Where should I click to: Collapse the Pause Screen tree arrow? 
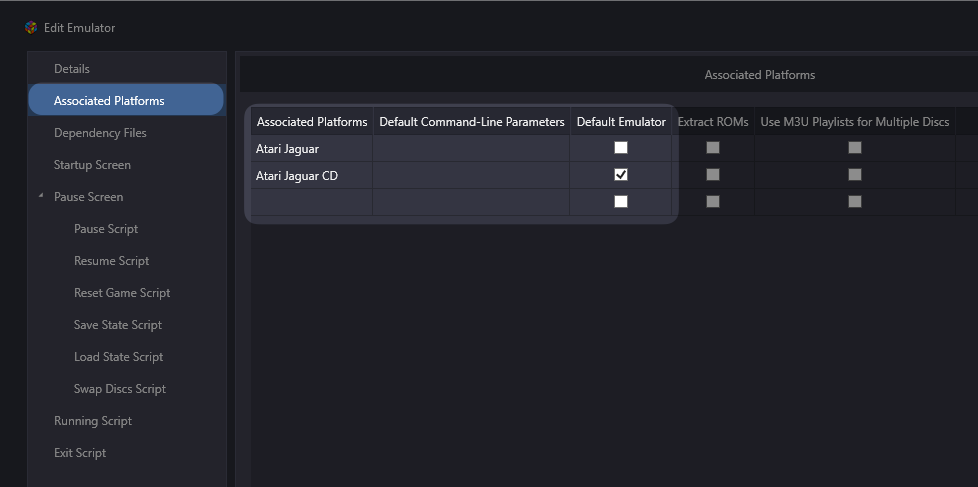click(41, 196)
